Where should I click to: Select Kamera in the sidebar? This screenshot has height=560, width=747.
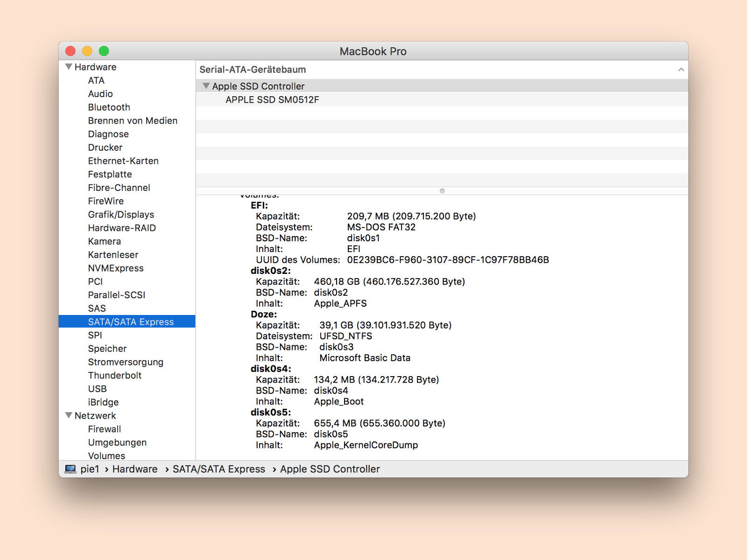pyautogui.click(x=105, y=241)
